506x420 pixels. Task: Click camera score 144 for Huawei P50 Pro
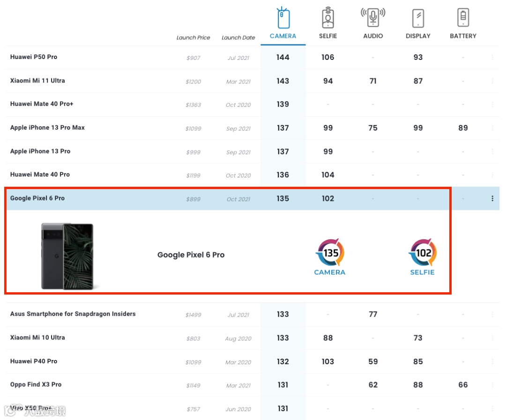[x=283, y=58]
